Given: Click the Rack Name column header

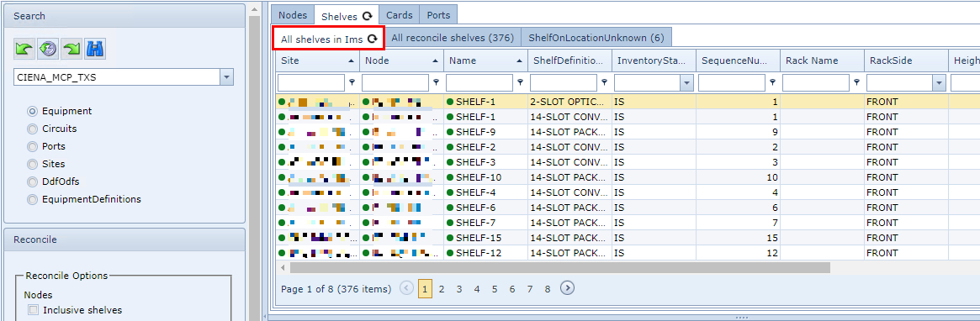Looking at the screenshot, I should click(x=822, y=61).
